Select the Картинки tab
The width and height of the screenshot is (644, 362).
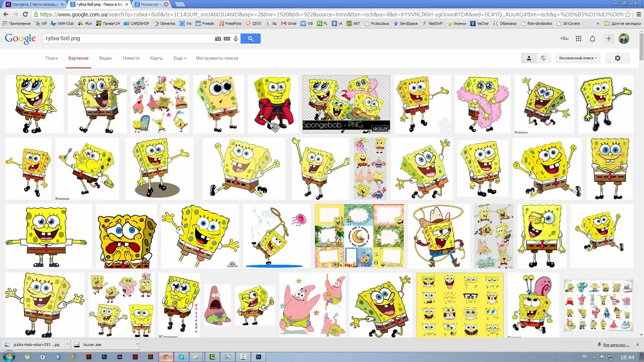tap(78, 58)
